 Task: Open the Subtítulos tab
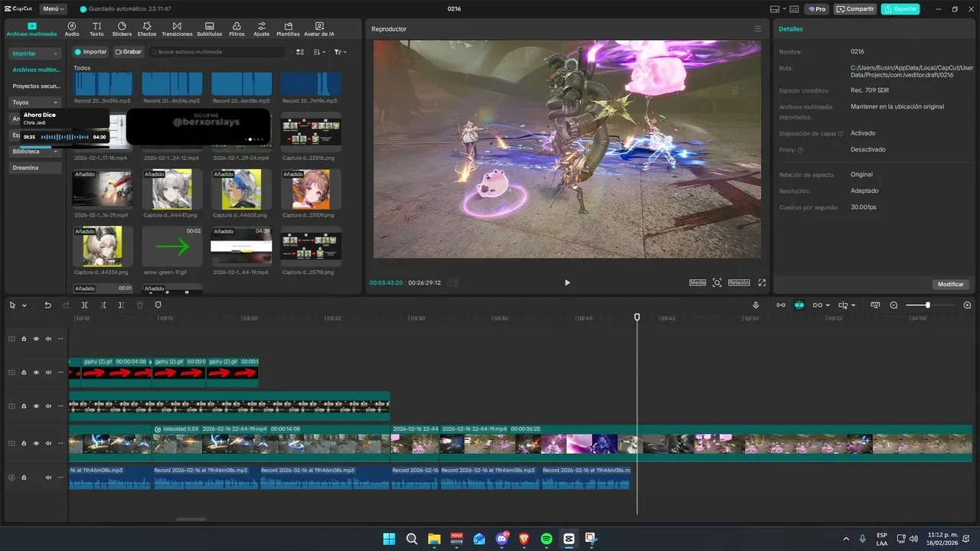tap(210, 29)
